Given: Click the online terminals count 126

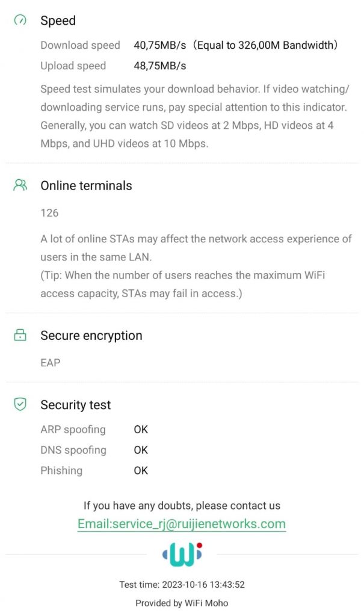Looking at the screenshot, I should (x=49, y=213).
